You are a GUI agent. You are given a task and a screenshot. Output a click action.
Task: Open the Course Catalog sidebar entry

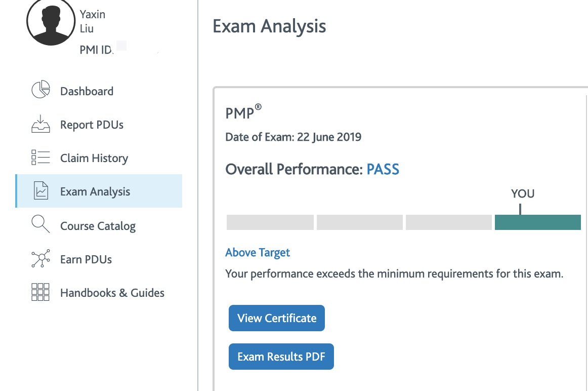click(x=98, y=226)
